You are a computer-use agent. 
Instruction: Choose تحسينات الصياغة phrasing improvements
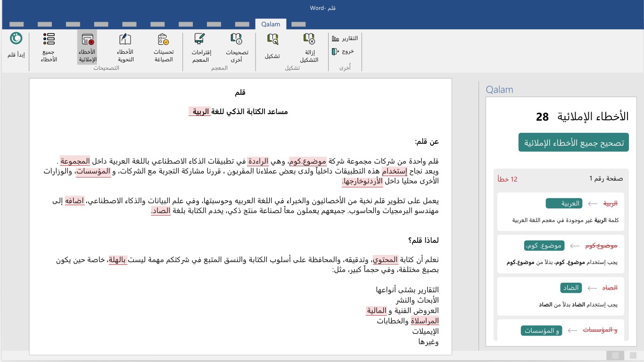[164, 48]
